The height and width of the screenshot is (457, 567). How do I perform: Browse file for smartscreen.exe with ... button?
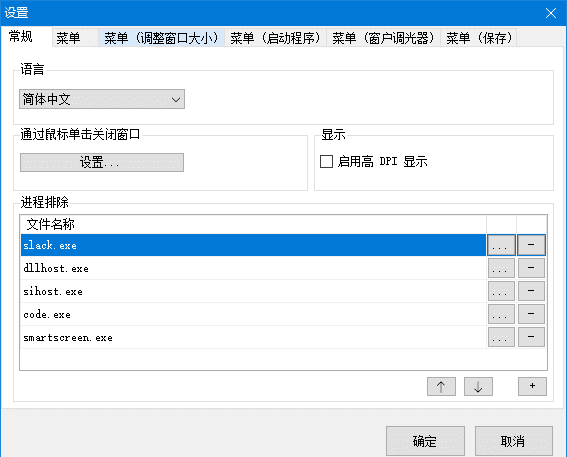click(x=501, y=337)
